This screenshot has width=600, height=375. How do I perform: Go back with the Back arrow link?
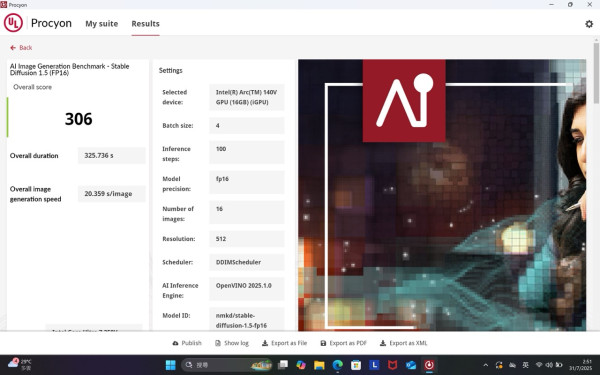click(21, 47)
